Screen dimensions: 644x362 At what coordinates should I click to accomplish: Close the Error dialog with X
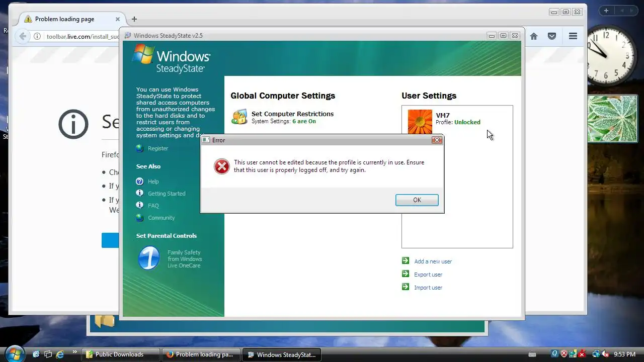pos(437,140)
